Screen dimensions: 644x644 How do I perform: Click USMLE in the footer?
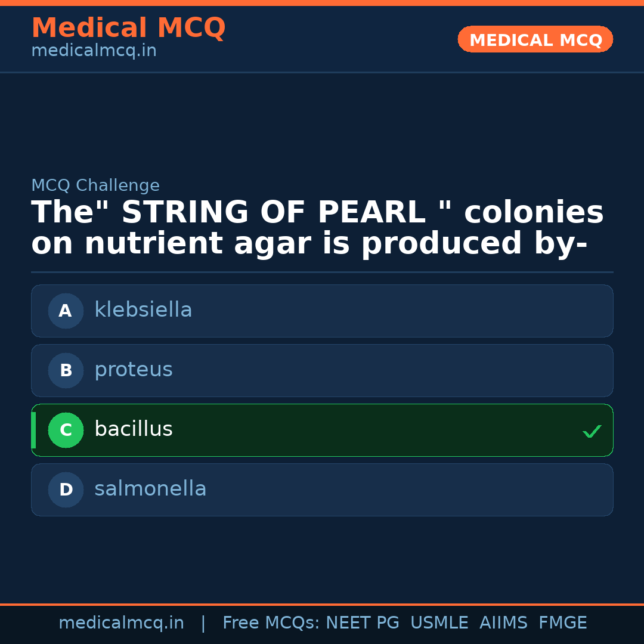click(x=439, y=623)
